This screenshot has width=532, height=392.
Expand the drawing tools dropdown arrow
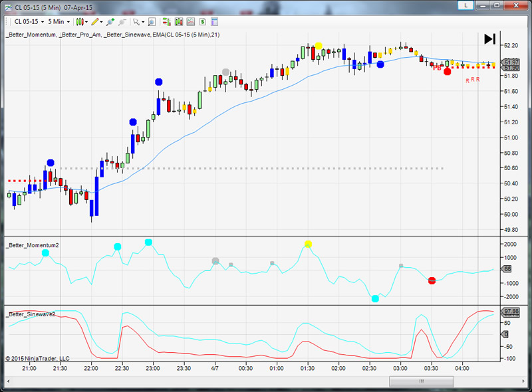pyautogui.click(x=102, y=22)
